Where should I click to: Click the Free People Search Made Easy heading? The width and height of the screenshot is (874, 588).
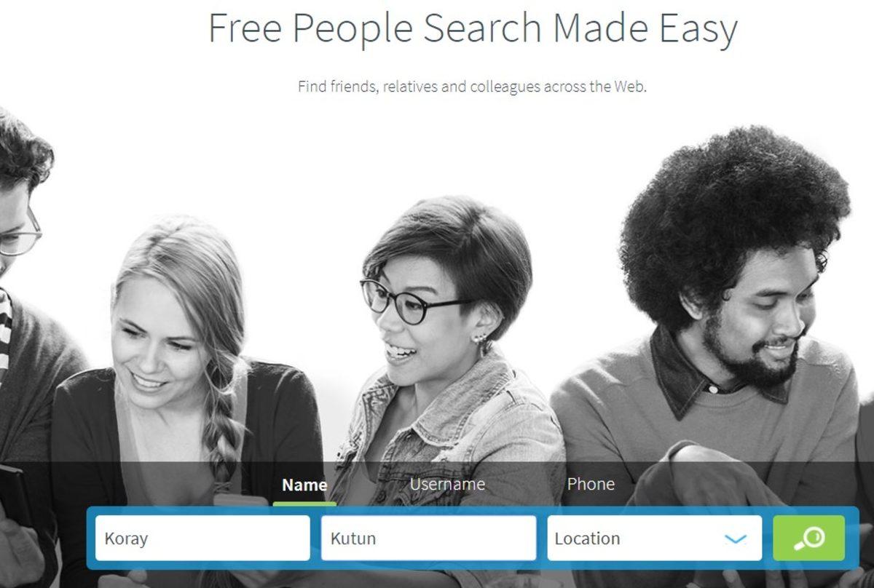pos(473,28)
